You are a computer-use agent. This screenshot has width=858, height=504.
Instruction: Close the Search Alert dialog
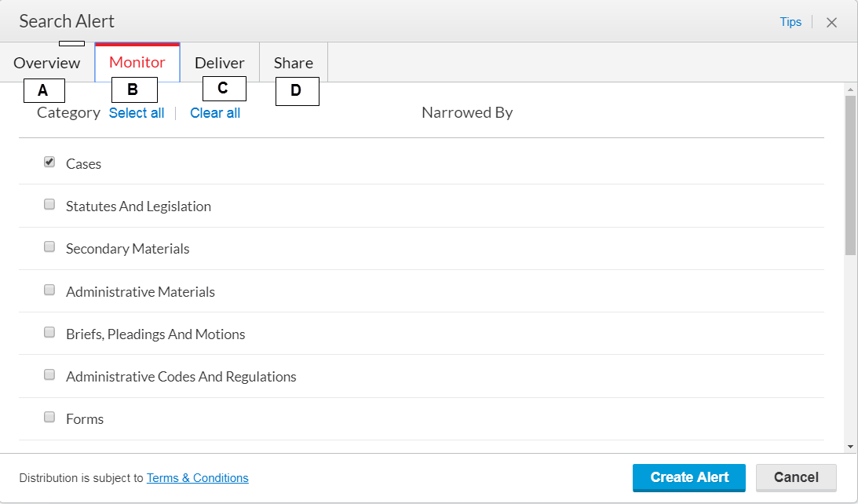coord(831,23)
